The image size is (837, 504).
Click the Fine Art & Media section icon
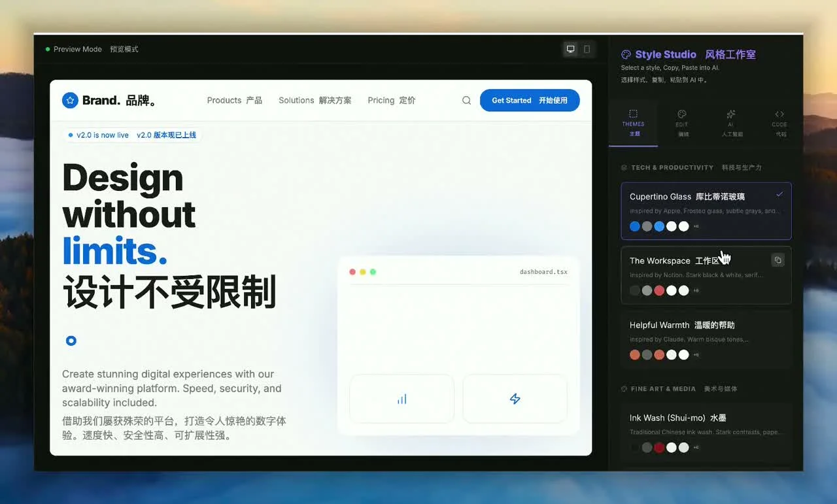pyautogui.click(x=624, y=389)
